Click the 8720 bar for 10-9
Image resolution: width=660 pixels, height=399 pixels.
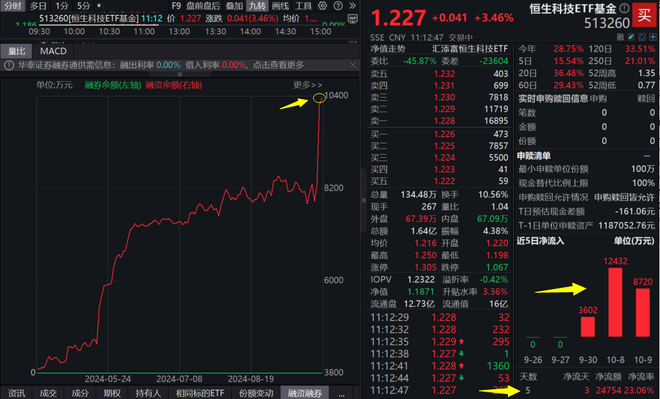pyautogui.click(x=643, y=312)
